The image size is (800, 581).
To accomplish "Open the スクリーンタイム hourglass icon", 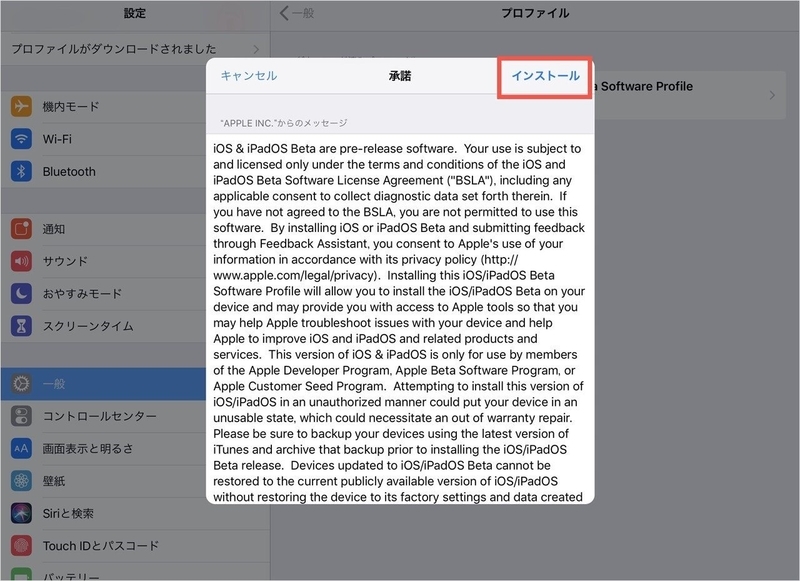I will pyautogui.click(x=21, y=326).
